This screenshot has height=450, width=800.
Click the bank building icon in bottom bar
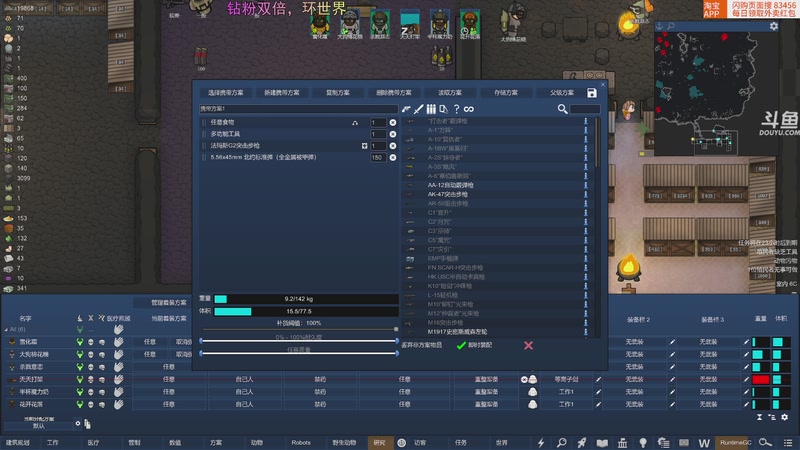pyautogui.click(x=622, y=443)
